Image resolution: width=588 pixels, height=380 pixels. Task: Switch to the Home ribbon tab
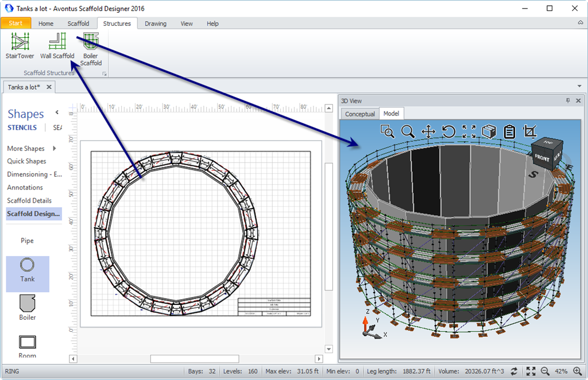click(x=46, y=23)
